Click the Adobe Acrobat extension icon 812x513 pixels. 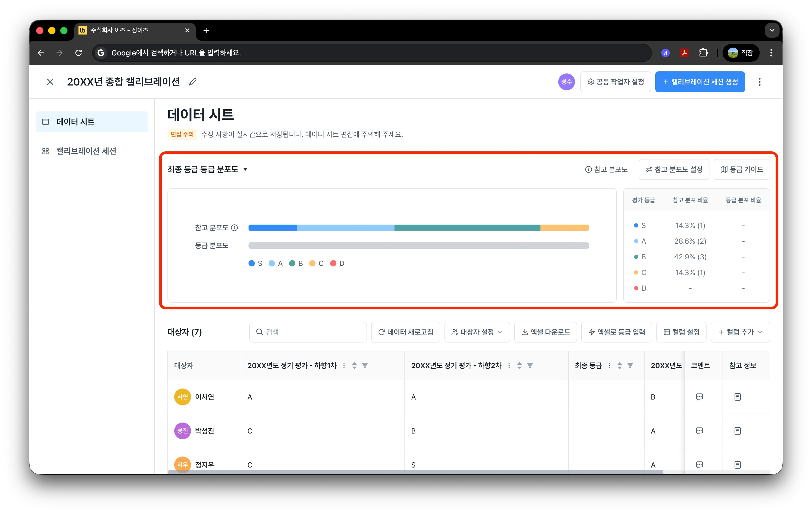684,53
